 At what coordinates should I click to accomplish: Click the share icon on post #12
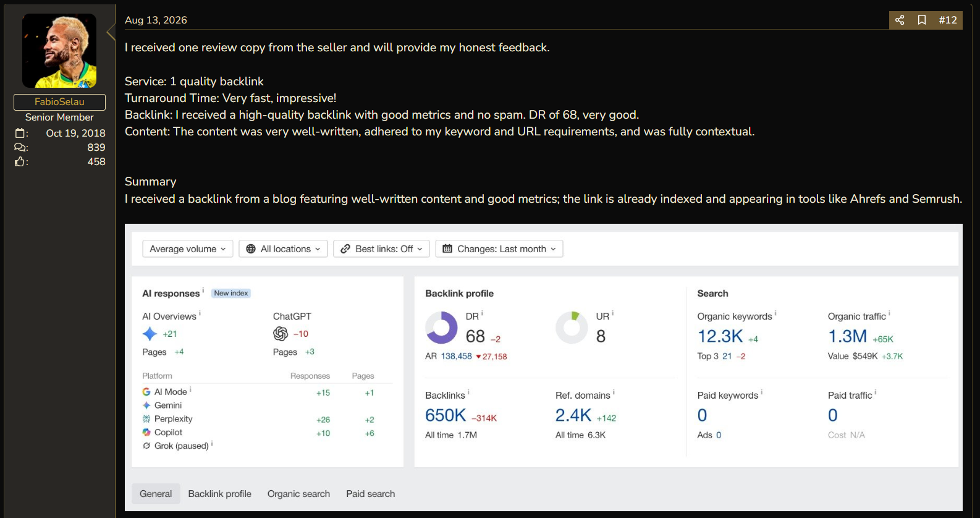(900, 20)
